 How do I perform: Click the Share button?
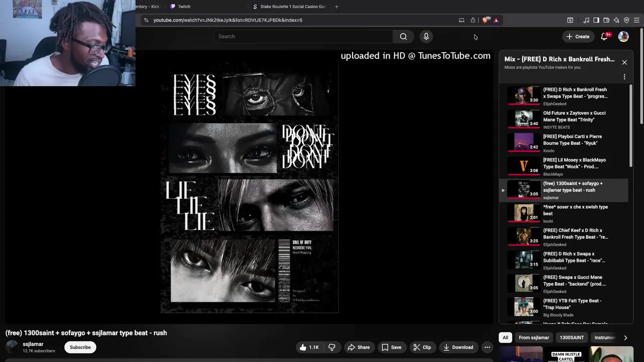359,347
